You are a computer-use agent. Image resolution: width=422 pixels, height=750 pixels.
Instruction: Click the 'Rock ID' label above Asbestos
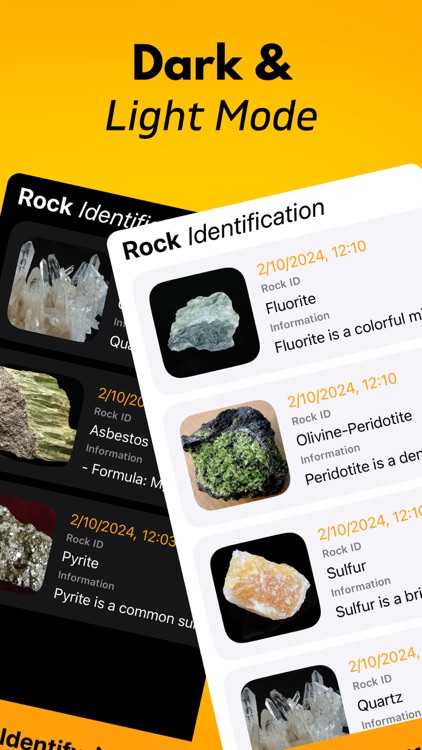pos(112,414)
